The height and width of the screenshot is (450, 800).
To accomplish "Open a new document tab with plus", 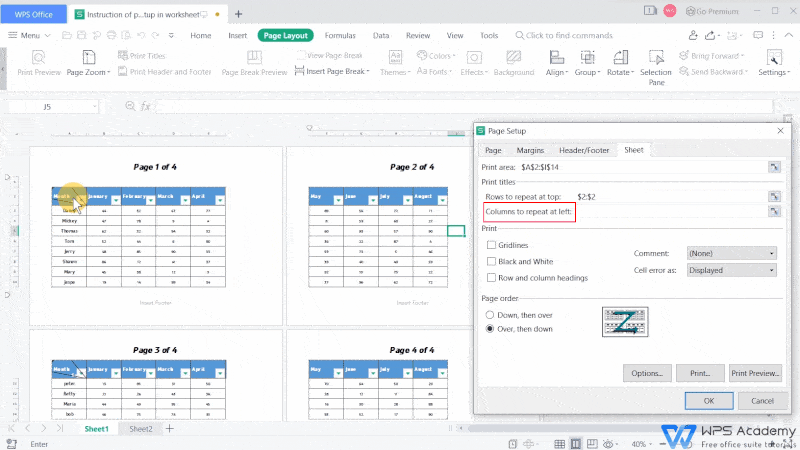I will tap(238, 14).
